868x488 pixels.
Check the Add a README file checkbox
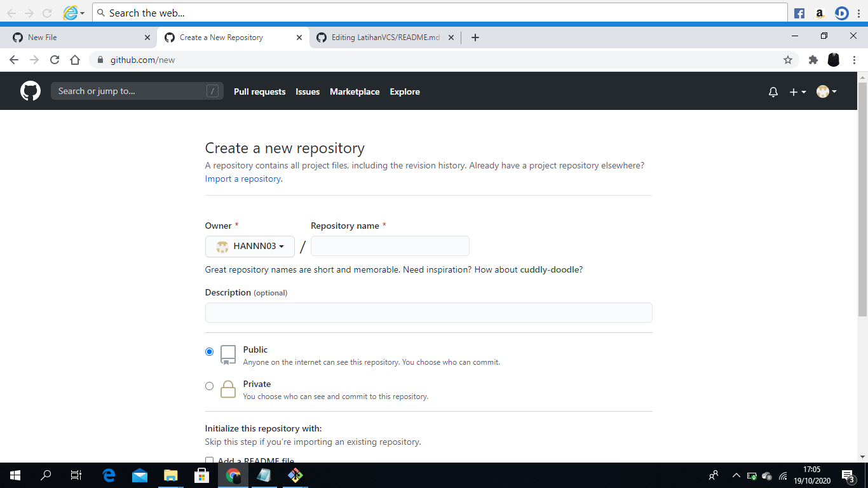(x=209, y=460)
